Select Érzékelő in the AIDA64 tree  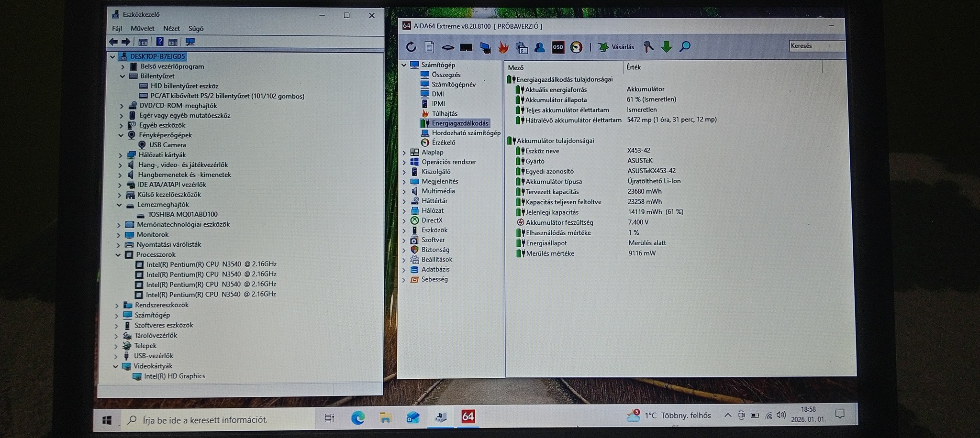444,142
